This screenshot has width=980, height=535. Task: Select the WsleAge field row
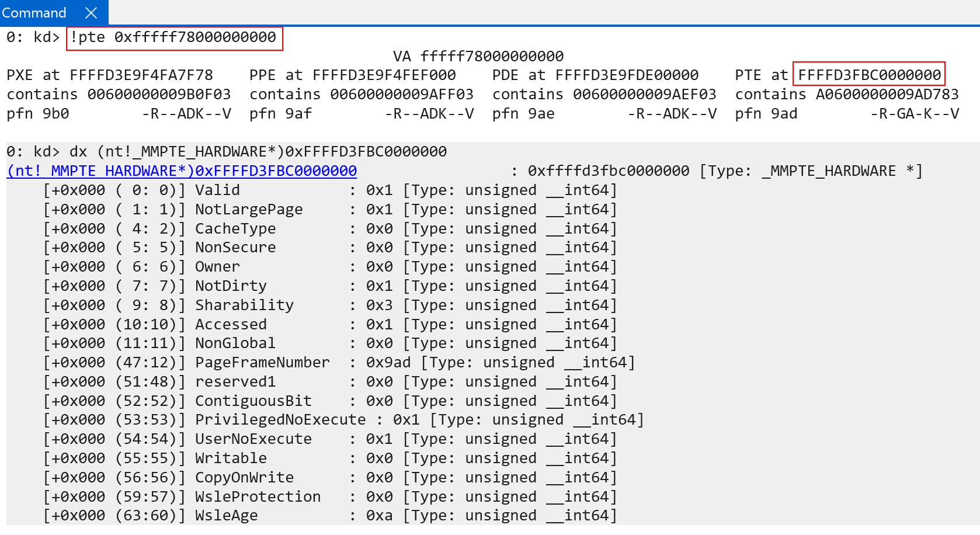click(x=226, y=516)
